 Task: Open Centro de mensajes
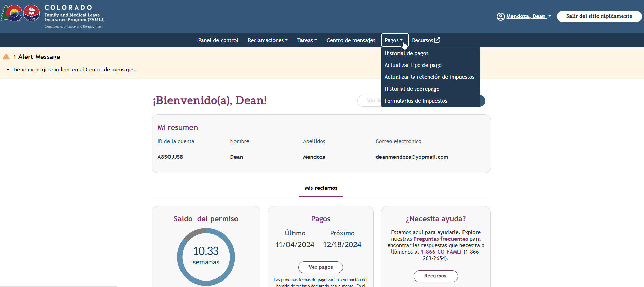351,40
